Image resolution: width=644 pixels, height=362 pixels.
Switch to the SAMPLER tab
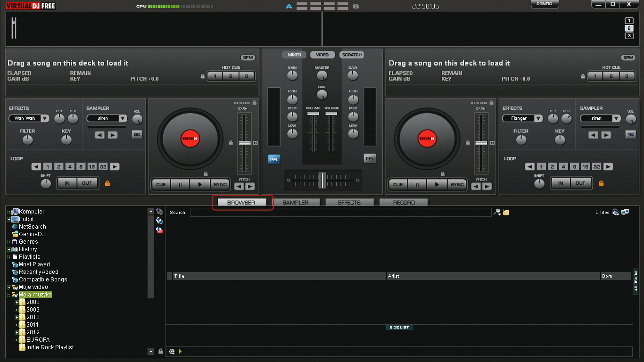tap(295, 202)
